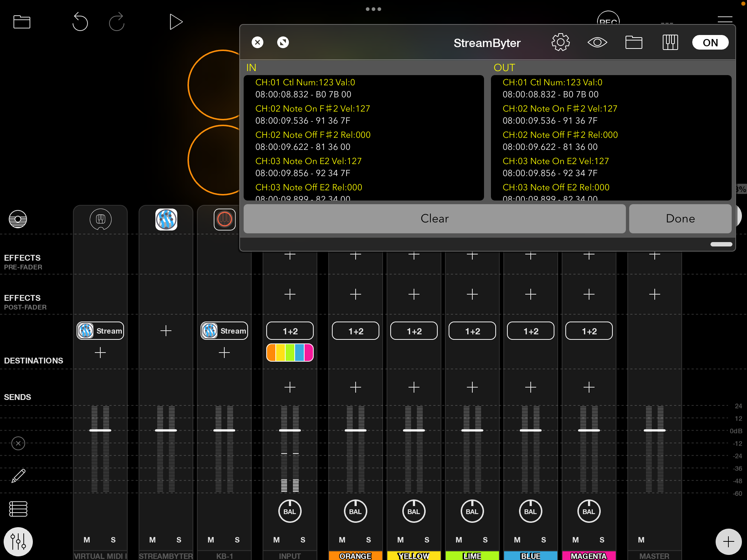Show the StreamByter keyboard icon
747x560 pixels.
pos(670,42)
